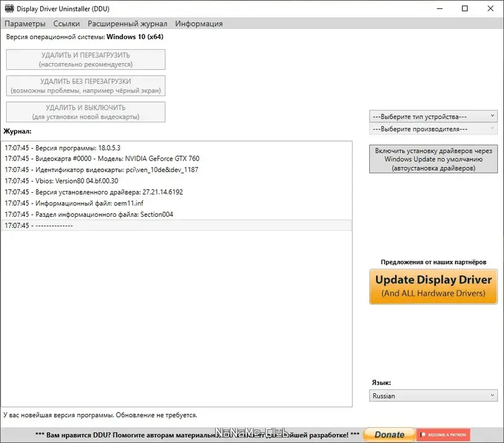Click the DDU app icon in title bar
Screen dimensions: 504x443
point(9,9)
